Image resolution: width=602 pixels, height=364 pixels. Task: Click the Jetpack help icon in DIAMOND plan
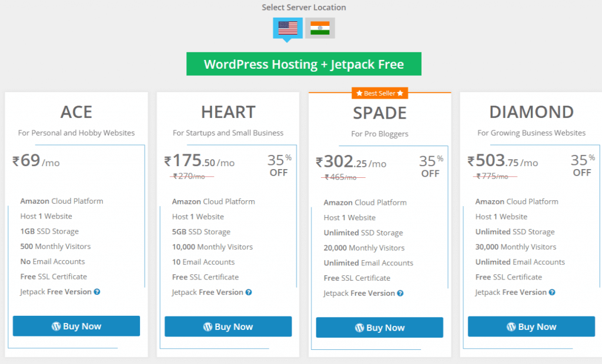(552, 292)
